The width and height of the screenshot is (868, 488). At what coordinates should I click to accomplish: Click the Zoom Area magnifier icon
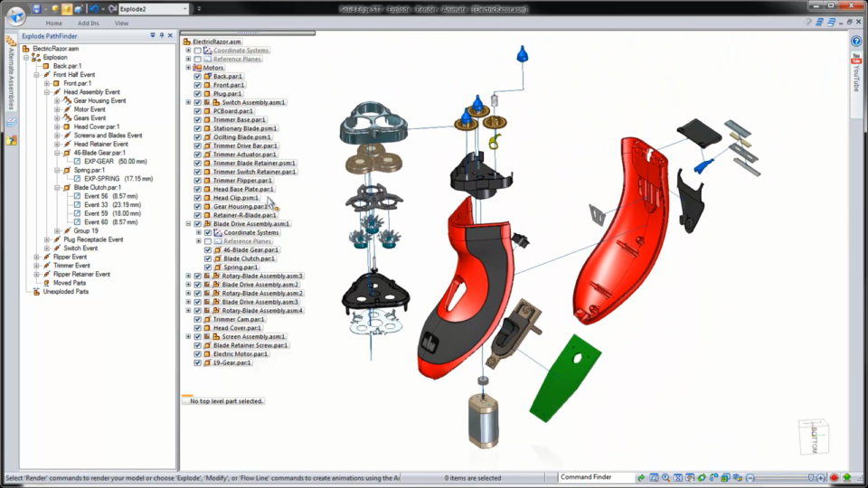pos(654,477)
